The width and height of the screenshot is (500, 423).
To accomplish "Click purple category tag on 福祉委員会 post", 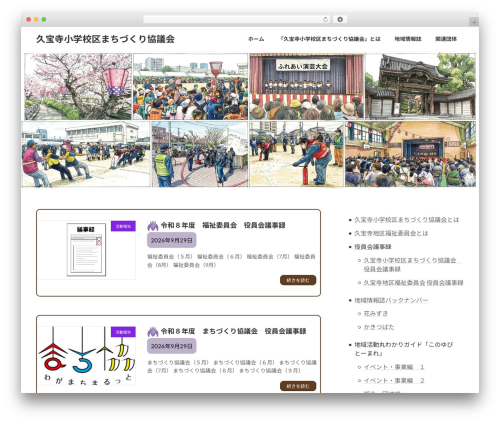I will pyautogui.click(x=123, y=226).
